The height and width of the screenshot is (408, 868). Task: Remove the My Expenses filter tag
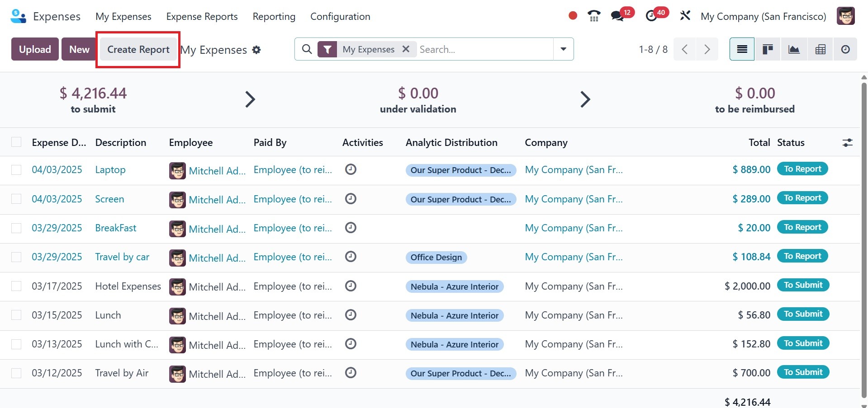(x=406, y=49)
